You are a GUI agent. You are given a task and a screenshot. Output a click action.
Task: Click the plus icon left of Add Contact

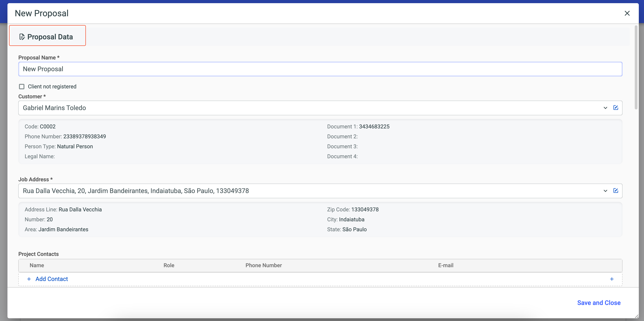pyautogui.click(x=29, y=279)
